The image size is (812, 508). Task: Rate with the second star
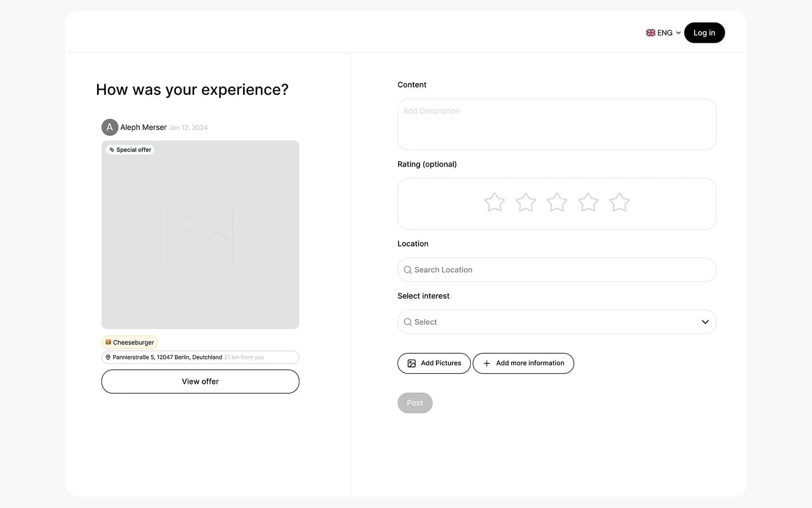(526, 202)
